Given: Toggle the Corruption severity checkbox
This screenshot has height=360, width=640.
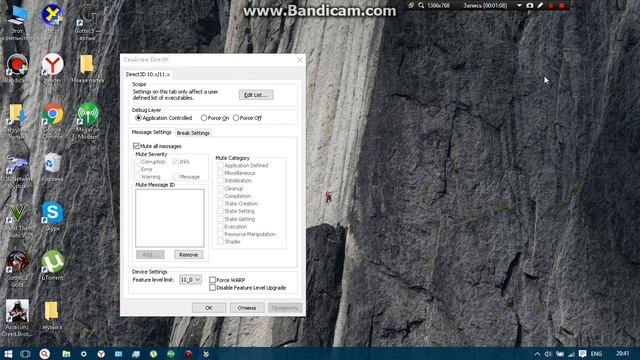Looking at the screenshot, I should (x=138, y=162).
